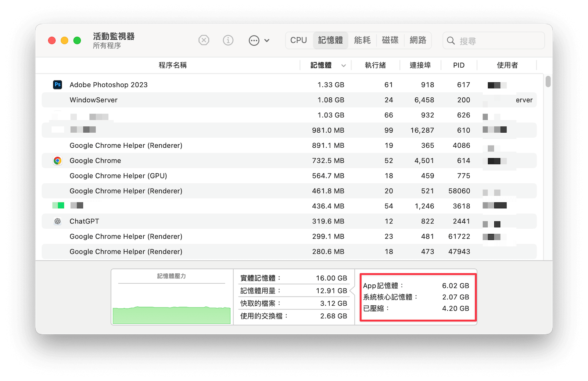This screenshot has width=588, height=381.
Task: Click the 981.0 MB memory value
Action: (x=328, y=130)
